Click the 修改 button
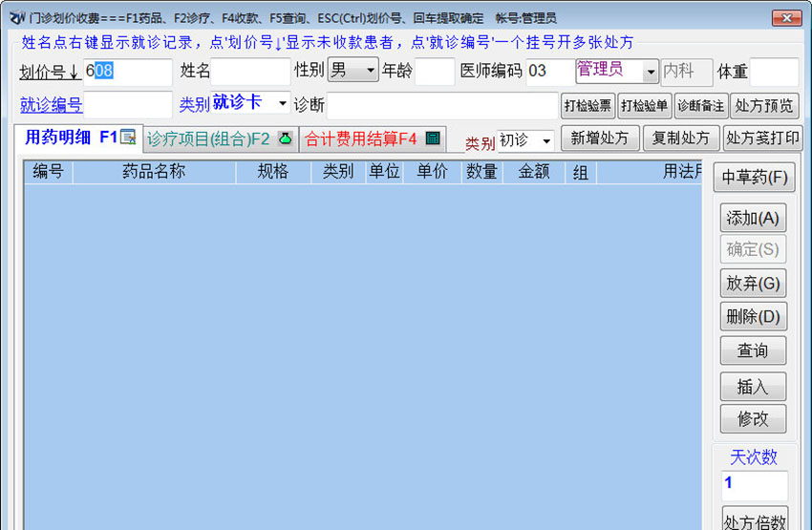 [x=753, y=418]
